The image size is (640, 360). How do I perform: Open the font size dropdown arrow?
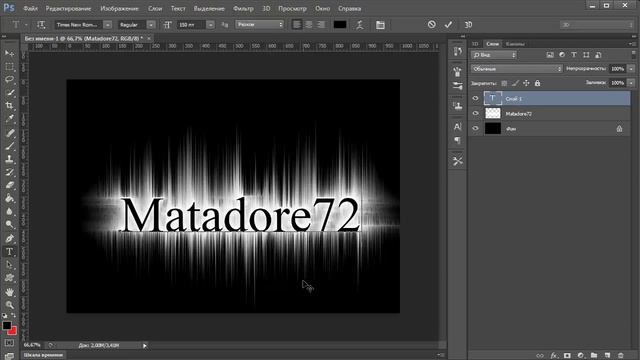(210, 25)
